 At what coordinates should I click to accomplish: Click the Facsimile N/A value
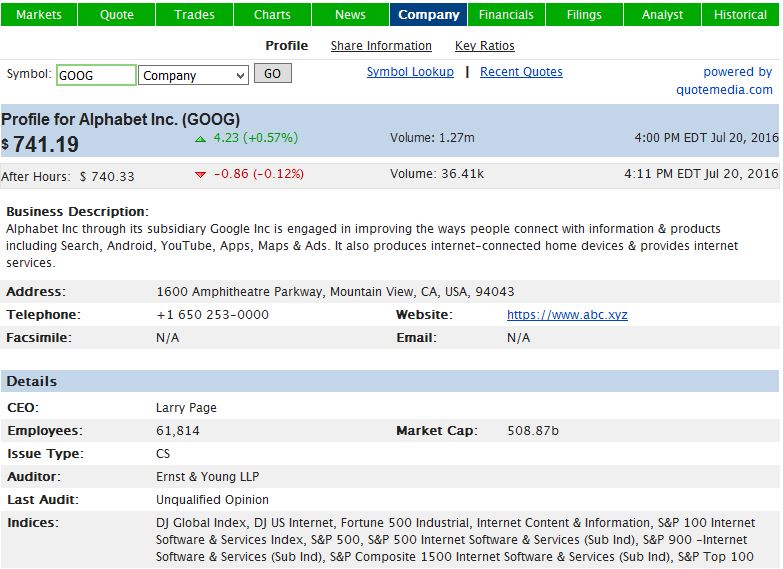(168, 338)
